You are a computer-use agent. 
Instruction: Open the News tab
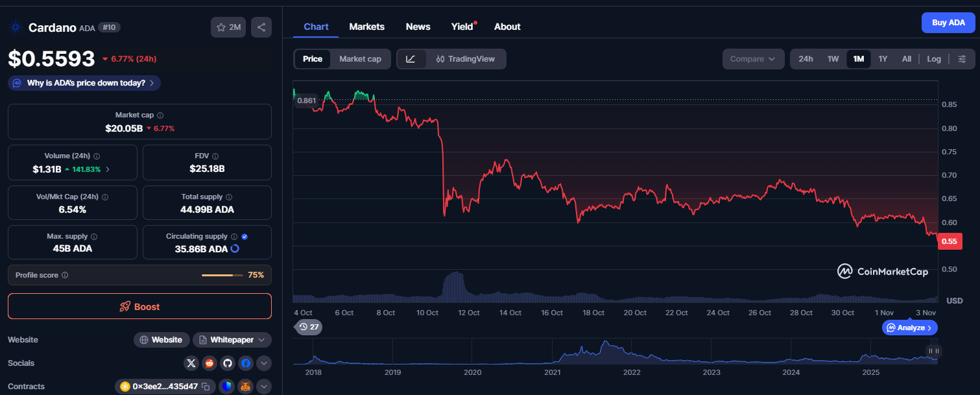pos(418,27)
